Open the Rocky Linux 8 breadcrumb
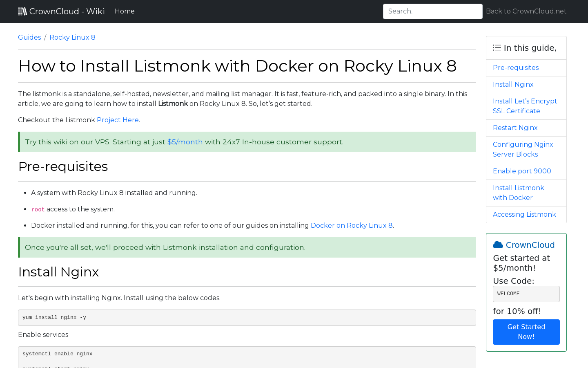This screenshot has width=588, height=368. [72, 37]
